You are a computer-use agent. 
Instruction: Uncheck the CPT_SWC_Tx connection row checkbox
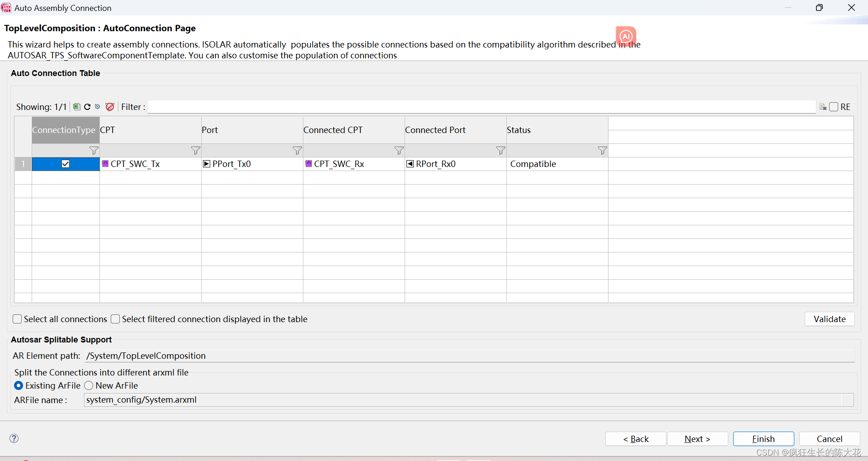[x=66, y=164]
